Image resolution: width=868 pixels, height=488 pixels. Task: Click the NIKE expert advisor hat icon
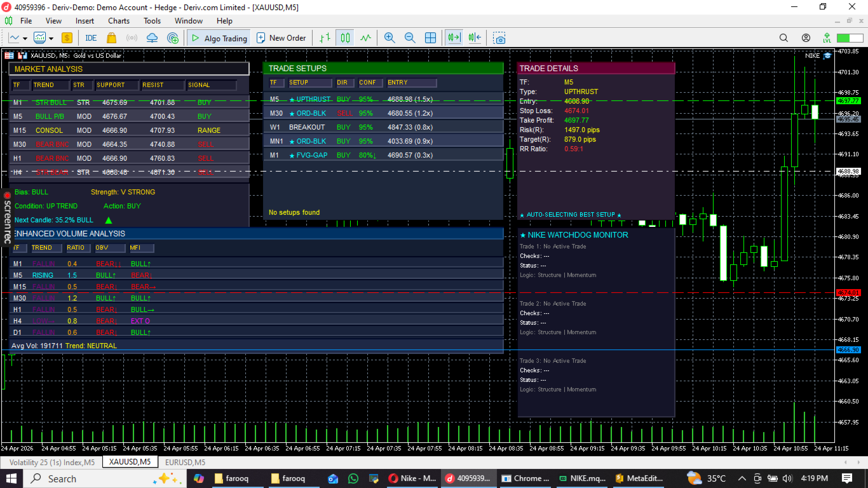point(827,55)
